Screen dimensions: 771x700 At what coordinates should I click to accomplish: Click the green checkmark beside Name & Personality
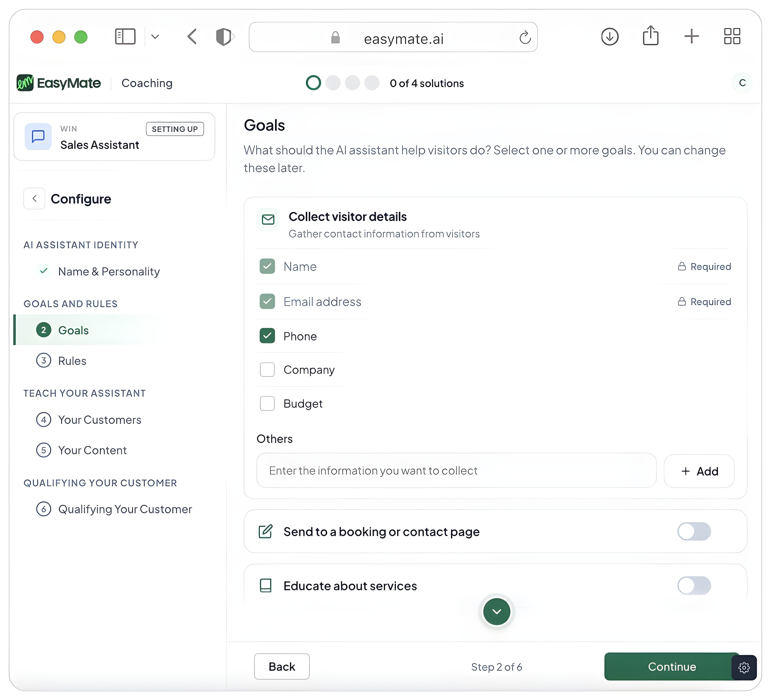coord(44,271)
